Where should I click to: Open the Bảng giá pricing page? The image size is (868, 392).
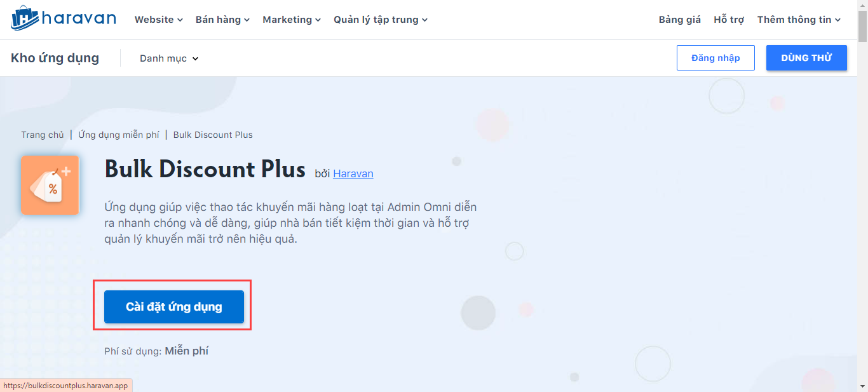pos(679,20)
